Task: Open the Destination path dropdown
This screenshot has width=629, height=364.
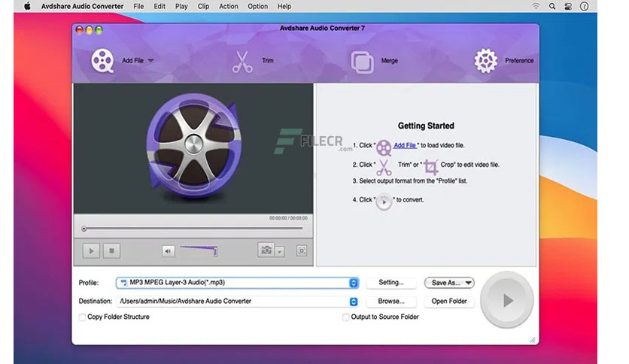Action: tap(354, 302)
